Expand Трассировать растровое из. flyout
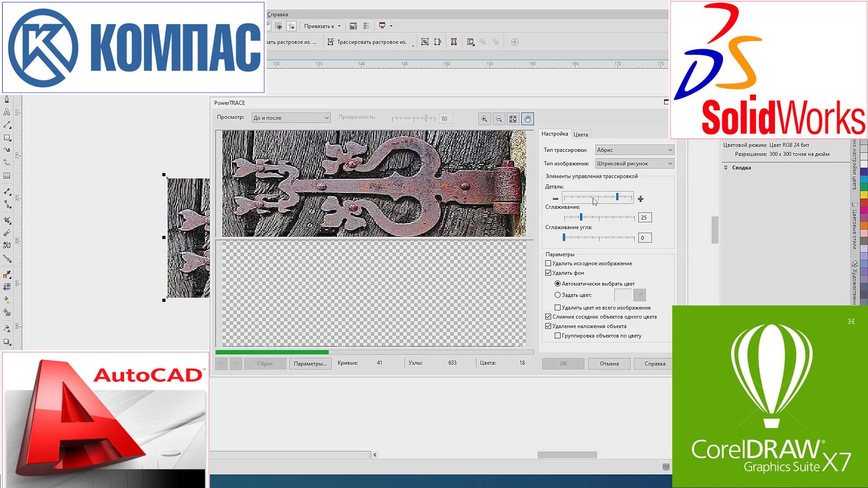Viewport: 868px width, 488px height. point(413,45)
